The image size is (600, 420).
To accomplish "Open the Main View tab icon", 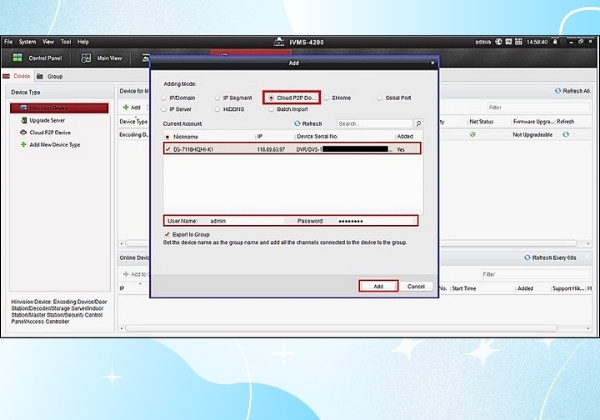I will pyautogui.click(x=86, y=58).
